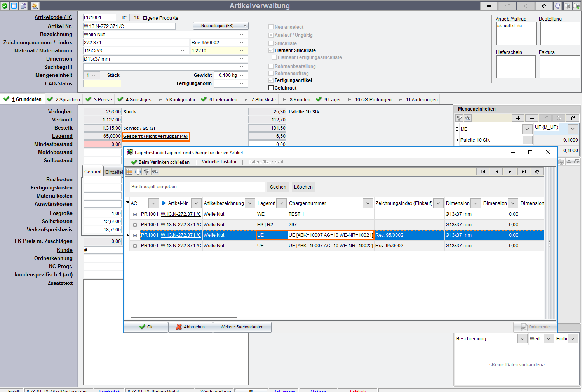Click the 3D box icon in title bar
This screenshot has height=392, width=582.
pyautogui.click(x=568, y=6)
